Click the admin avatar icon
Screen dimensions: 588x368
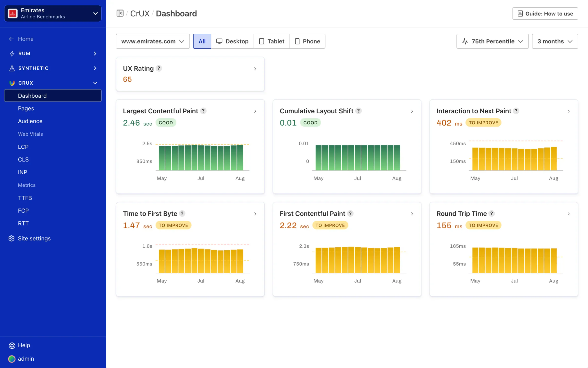click(x=12, y=359)
